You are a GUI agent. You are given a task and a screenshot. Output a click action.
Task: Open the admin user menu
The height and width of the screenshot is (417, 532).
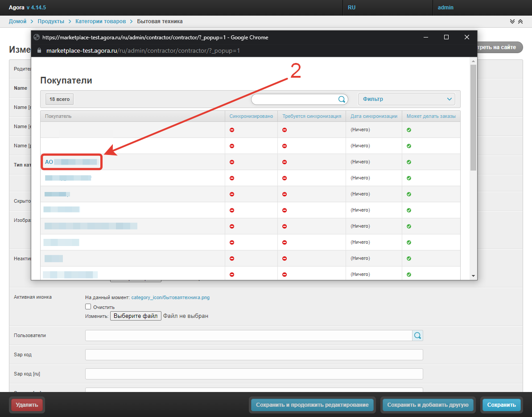(x=445, y=8)
